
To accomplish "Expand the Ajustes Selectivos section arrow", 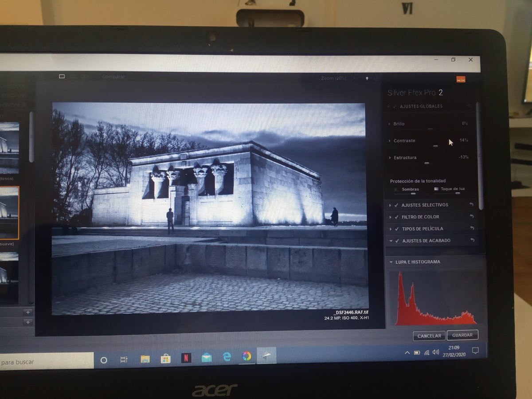I will pos(391,205).
